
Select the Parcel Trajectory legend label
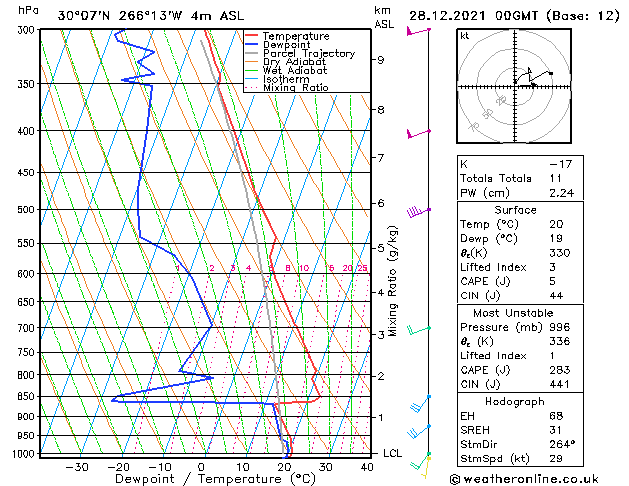click(309, 53)
